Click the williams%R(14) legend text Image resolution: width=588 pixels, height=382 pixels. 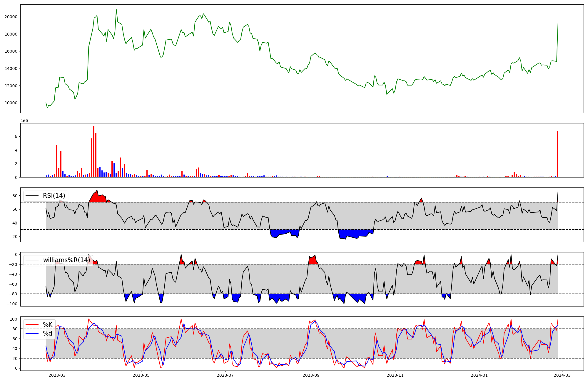(66, 260)
